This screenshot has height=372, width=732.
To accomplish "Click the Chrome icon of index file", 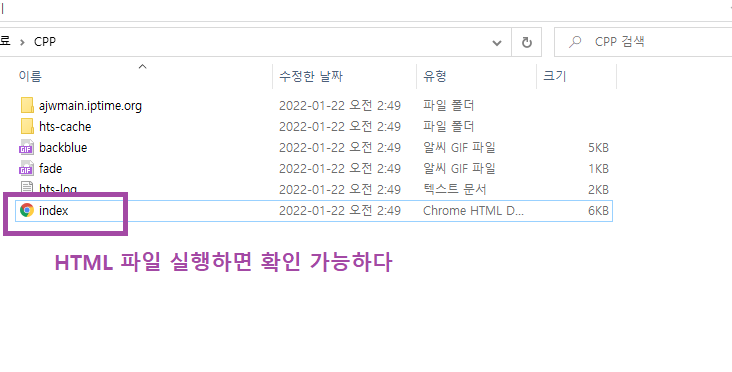I will [x=27, y=211].
